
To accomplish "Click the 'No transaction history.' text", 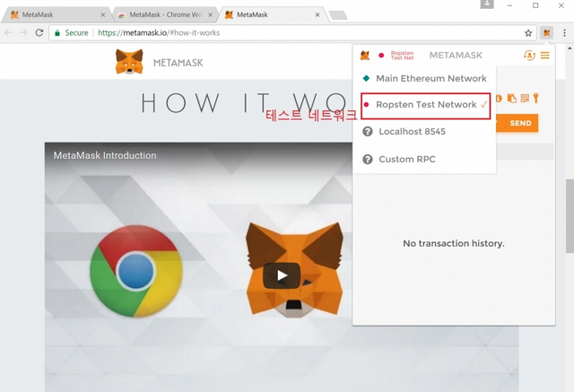I will pyautogui.click(x=454, y=243).
